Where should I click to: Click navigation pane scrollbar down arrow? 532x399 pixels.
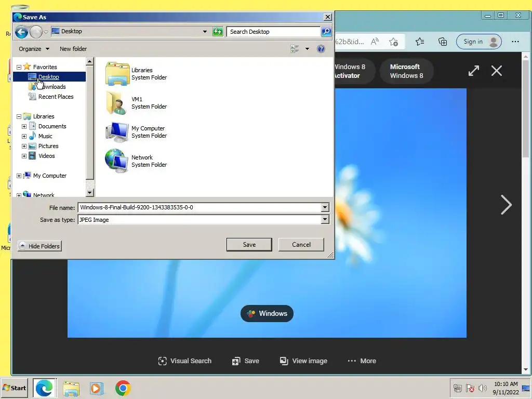point(89,193)
